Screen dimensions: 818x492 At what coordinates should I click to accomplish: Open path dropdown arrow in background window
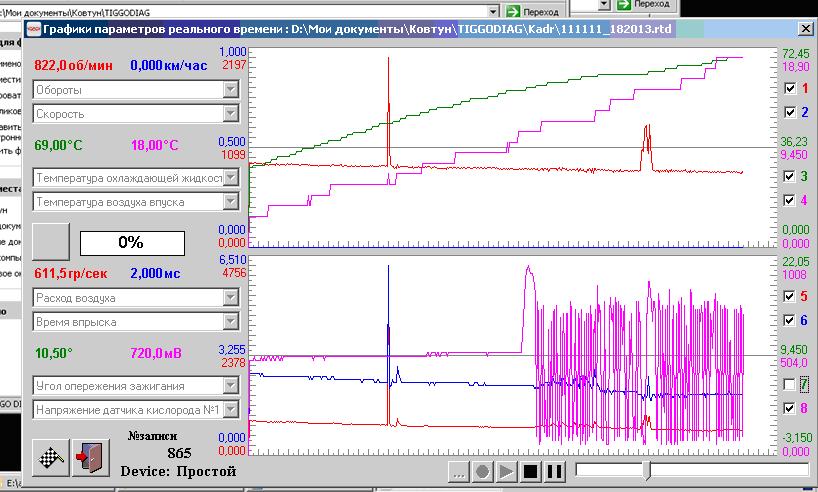pos(493,11)
